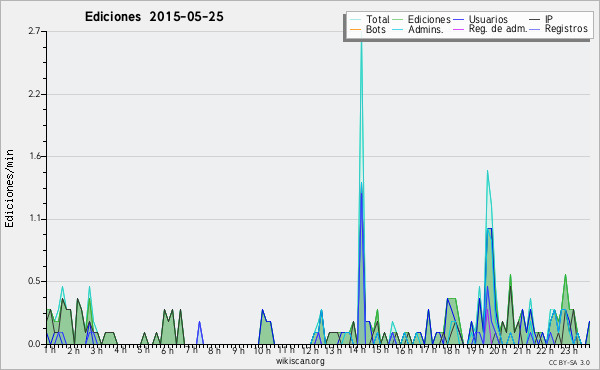600x370 pixels.
Task: Click the y-axis value 2.7
Action: point(34,31)
